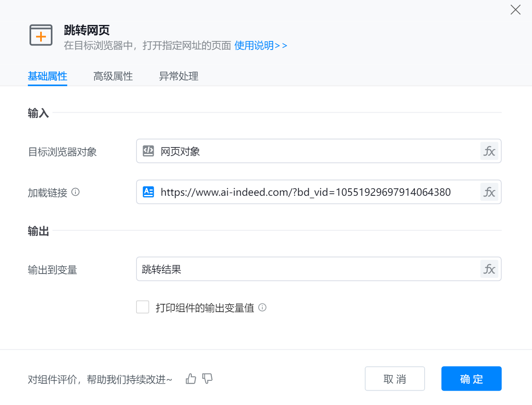This screenshot has height=405, width=532.
Task: Open the 高级属性 tab
Action: click(x=113, y=76)
